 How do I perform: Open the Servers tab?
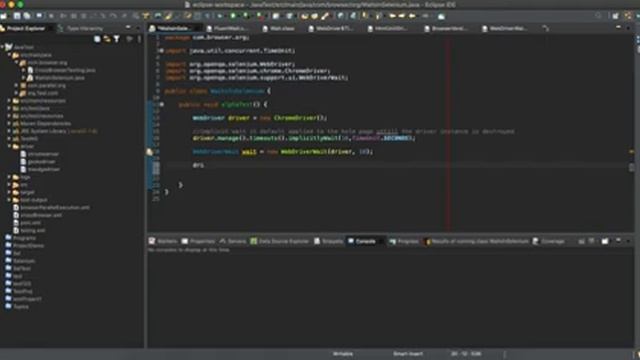[233, 241]
